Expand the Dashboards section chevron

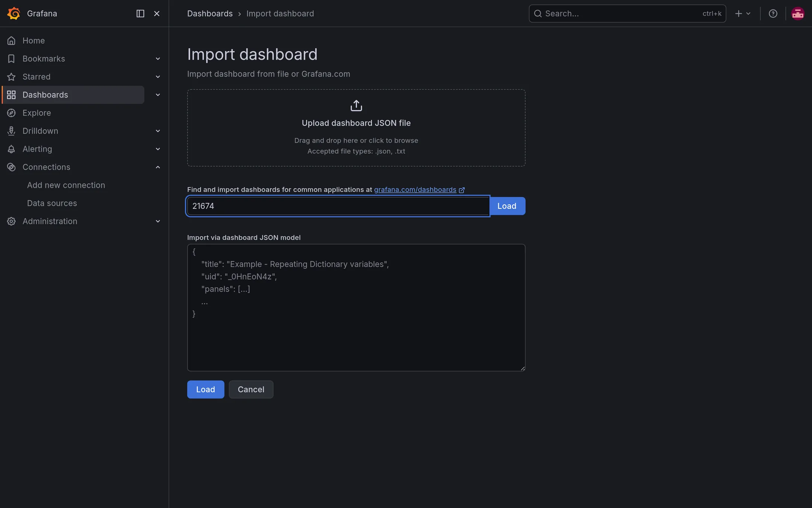158,95
